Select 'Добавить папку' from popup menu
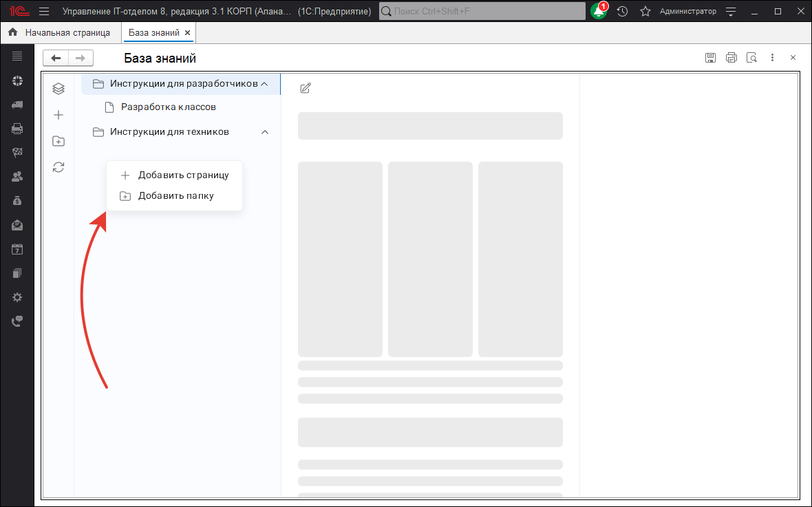 (x=175, y=196)
